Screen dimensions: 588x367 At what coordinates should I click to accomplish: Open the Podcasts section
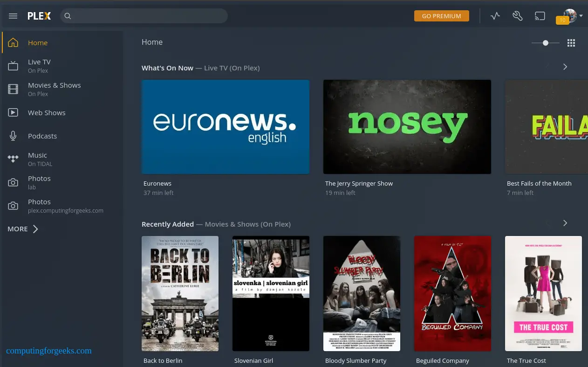pyautogui.click(x=42, y=136)
